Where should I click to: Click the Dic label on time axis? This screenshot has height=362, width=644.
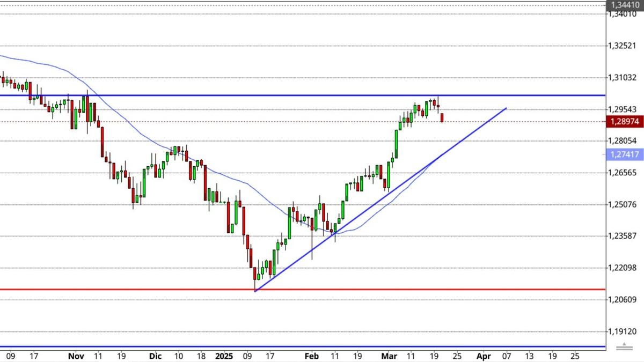tap(155, 356)
